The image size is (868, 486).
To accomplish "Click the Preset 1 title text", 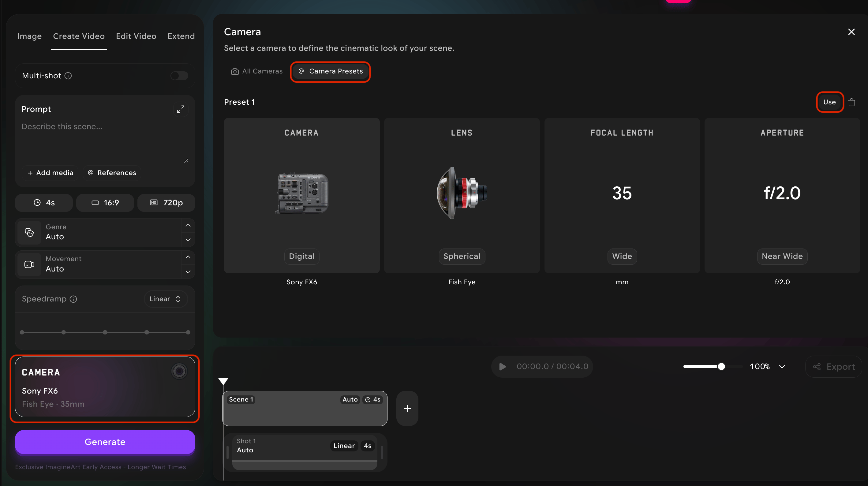I will point(239,102).
